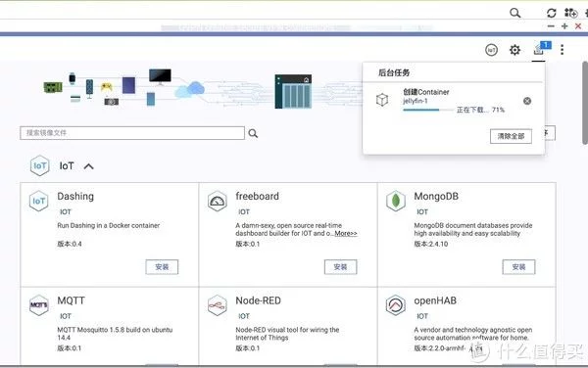588x368 pixels.
Task: Click the browser search magnifier icon
Action: pos(515,13)
